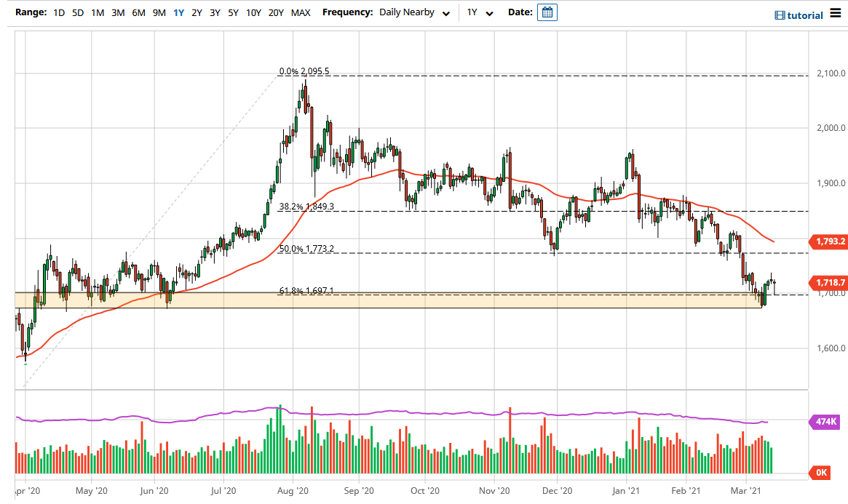Click the 0K volume axis tag
848x504 pixels.
pyautogui.click(x=820, y=473)
